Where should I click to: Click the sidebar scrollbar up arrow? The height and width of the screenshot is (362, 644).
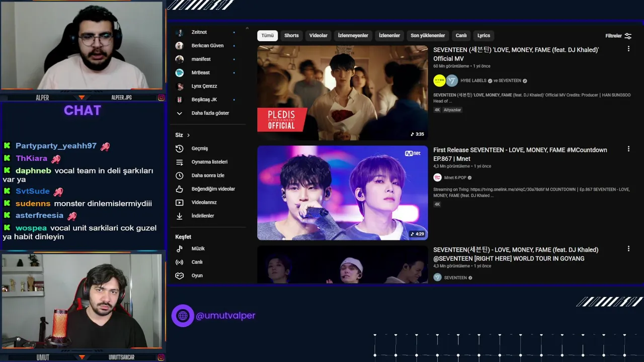click(247, 29)
